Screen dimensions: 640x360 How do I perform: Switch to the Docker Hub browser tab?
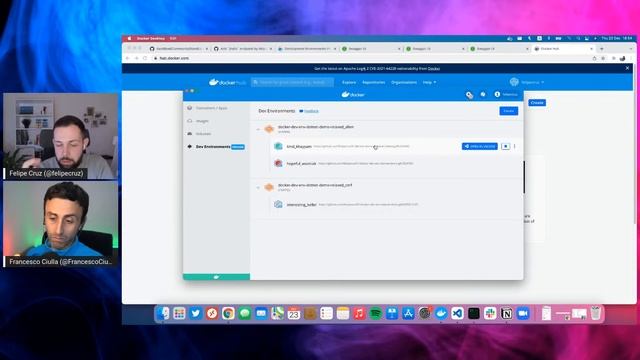pyautogui.click(x=563, y=49)
